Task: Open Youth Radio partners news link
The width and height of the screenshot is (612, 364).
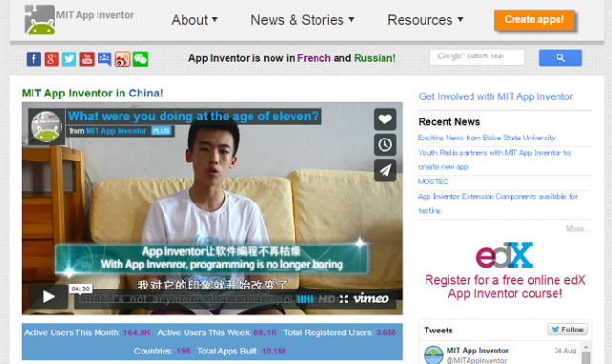Action: 494,160
